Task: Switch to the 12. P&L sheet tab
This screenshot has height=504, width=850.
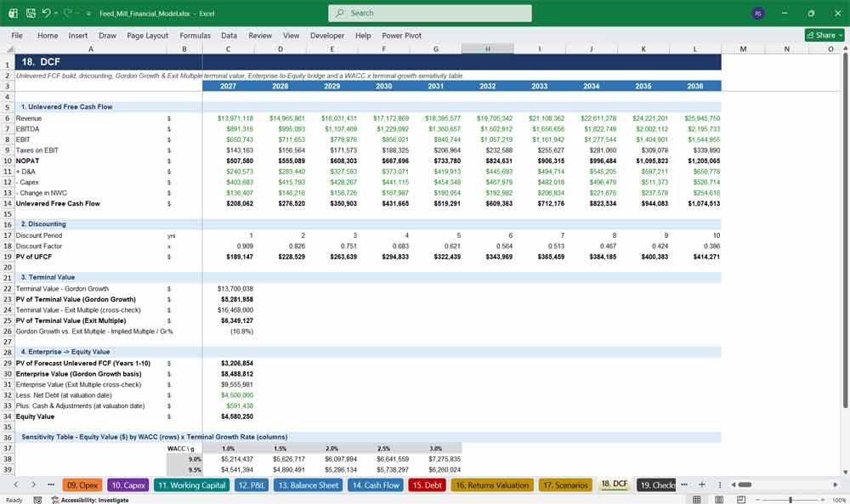Action: click(x=252, y=485)
